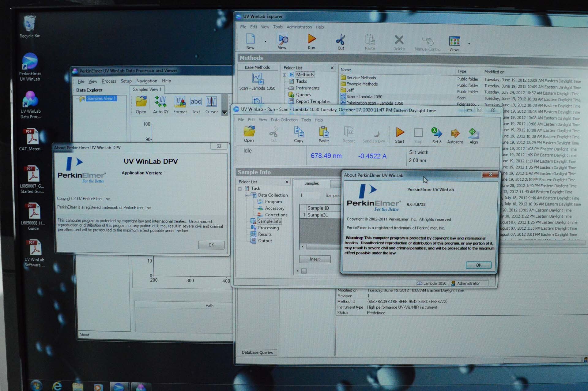Viewport: 588px width, 391px height.
Task: Show more Data Processor toolbar options via the overflow arrow
Action: tap(224, 112)
